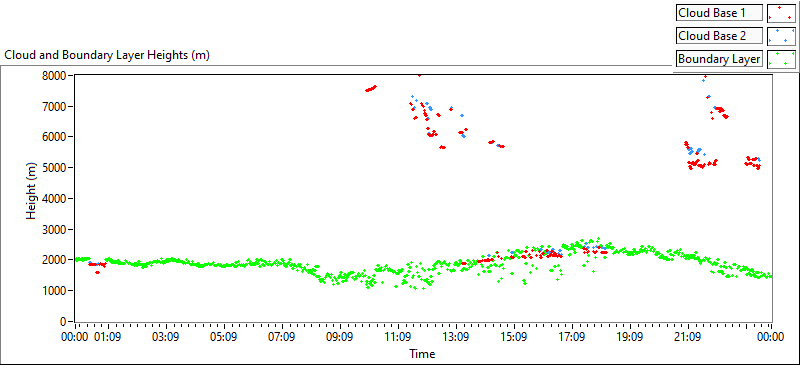The height and width of the screenshot is (365, 800).
Task: Click the chart title Cloud and Boundary Layer Heights (m)
Action: tap(107, 55)
